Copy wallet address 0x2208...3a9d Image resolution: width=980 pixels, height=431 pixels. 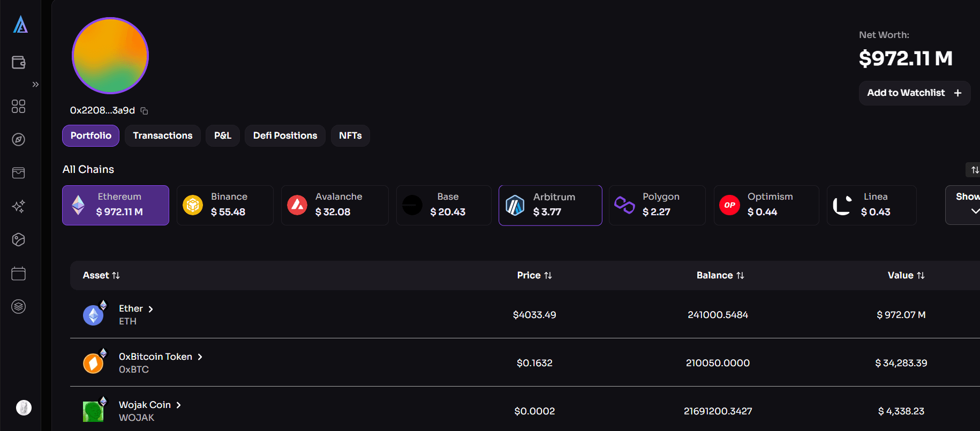coord(144,111)
